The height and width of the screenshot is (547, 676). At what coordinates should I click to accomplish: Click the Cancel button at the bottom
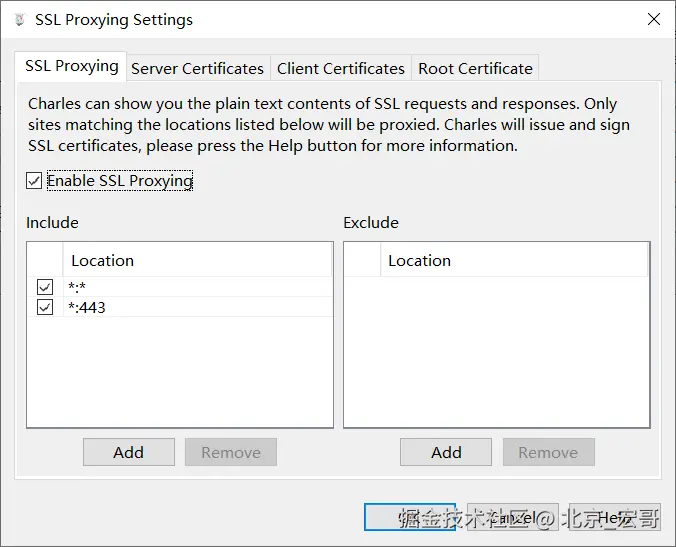tap(513, 517)
